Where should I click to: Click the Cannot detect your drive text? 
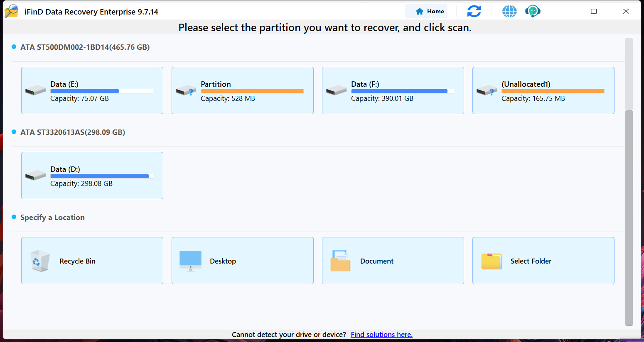coord(289,335)
